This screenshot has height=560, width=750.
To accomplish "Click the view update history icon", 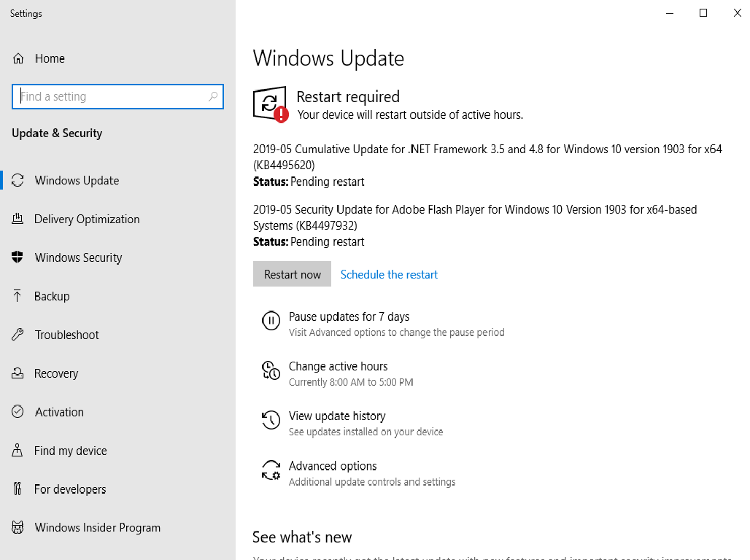I will (271, 420).
